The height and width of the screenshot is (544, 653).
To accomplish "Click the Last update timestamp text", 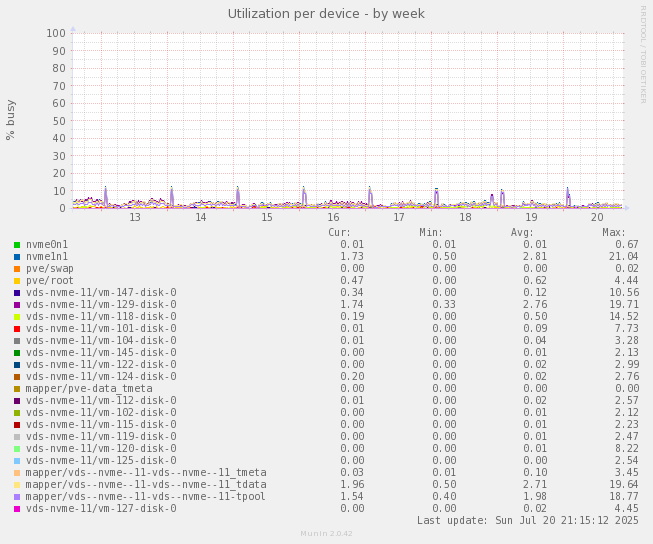I will tap(528, 521).
